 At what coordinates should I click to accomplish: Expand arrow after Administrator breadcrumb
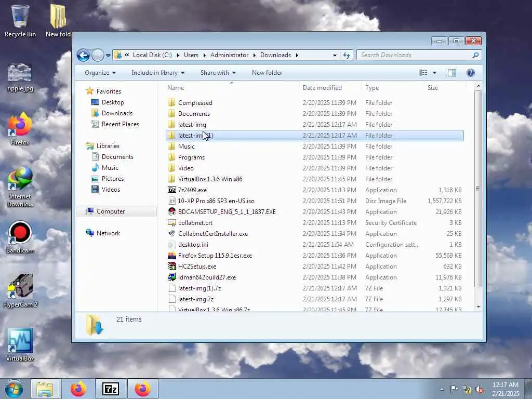tap(255, 55)
